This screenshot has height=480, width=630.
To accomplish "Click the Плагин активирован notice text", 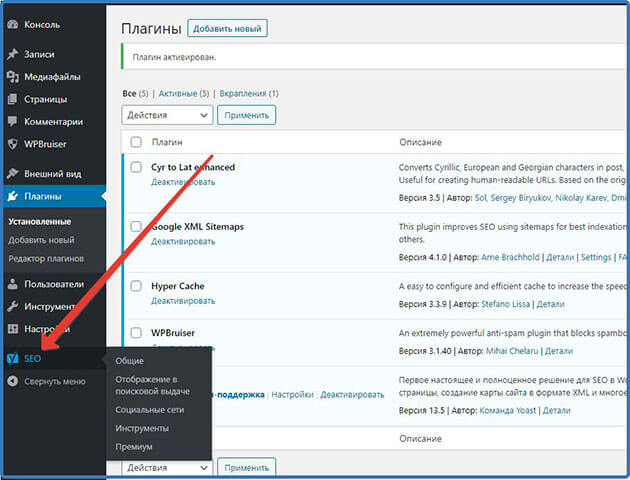I will (174, 57).
